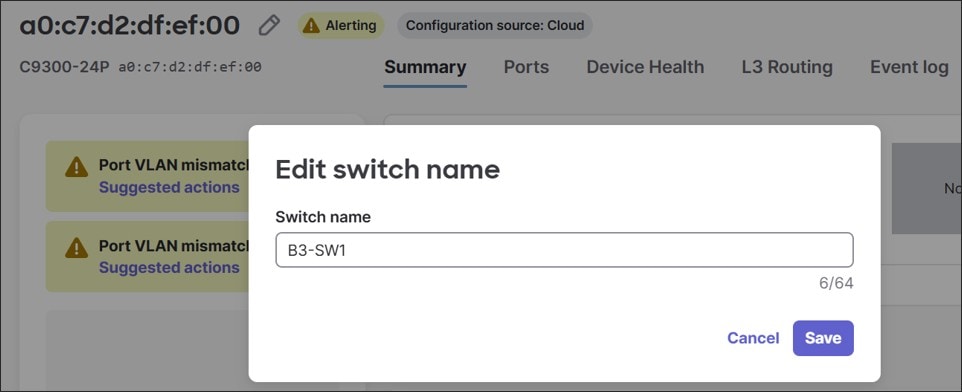Image resolution: width=962 pixels, height=392 pixels.
Task: Click the Edit switch name heading
Action: point(388,169)
